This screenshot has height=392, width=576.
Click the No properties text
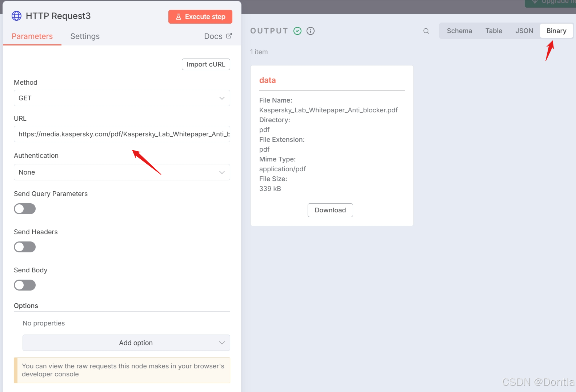[44, 323]
